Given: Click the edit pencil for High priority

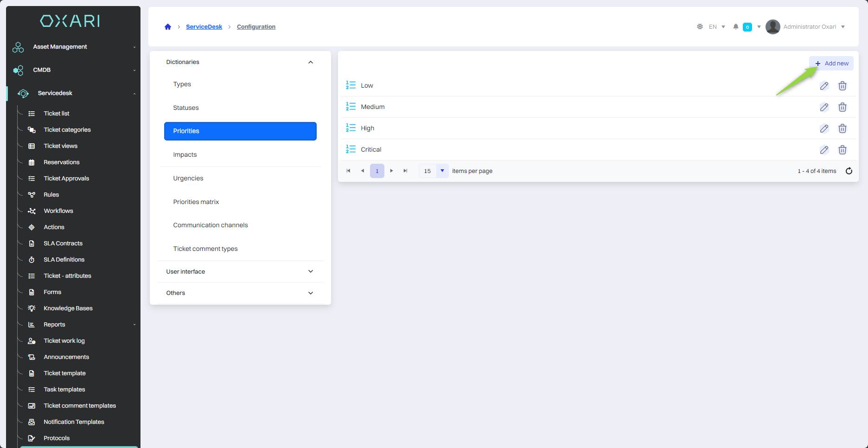Looking at the screenshot, I should pos(824,128).
